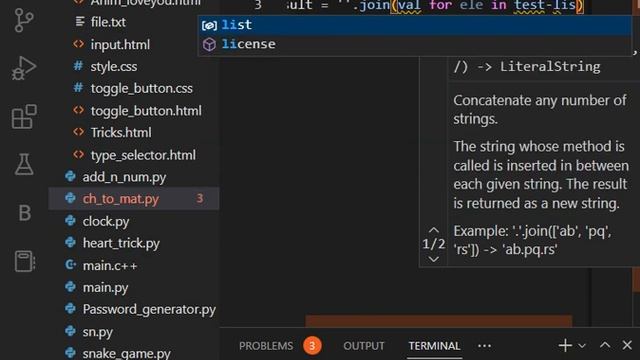Image resolution: width=640 pixels, height=360 pixels.
Task: Click the variable icon next to 'list'
Action: pyautogui.click(x=209, y=25)
